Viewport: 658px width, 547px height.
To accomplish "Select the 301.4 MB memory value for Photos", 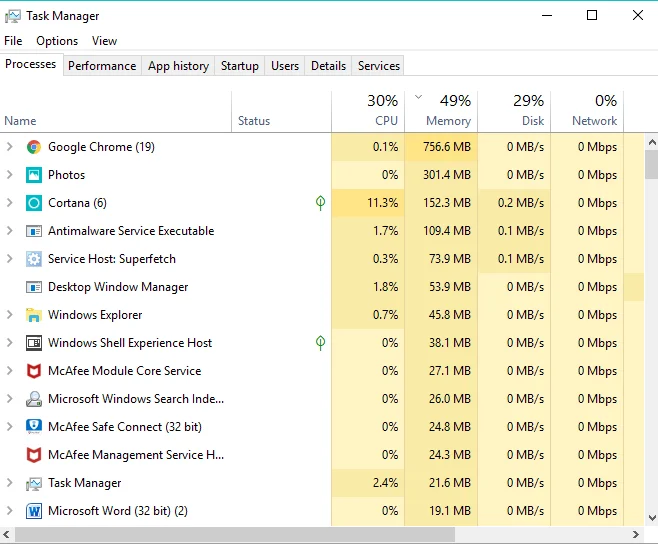I will click(x=446, y=175).
